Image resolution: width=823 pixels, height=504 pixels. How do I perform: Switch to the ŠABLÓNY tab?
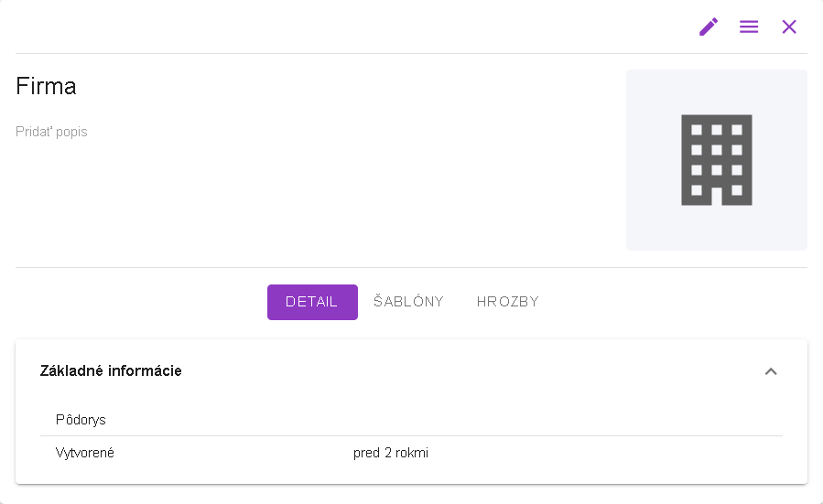408,302
